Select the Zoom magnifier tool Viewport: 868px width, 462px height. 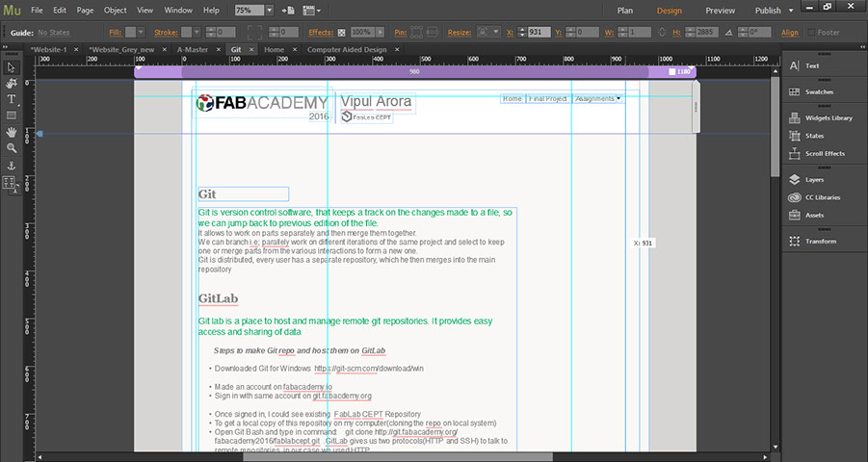coord(12,148)
